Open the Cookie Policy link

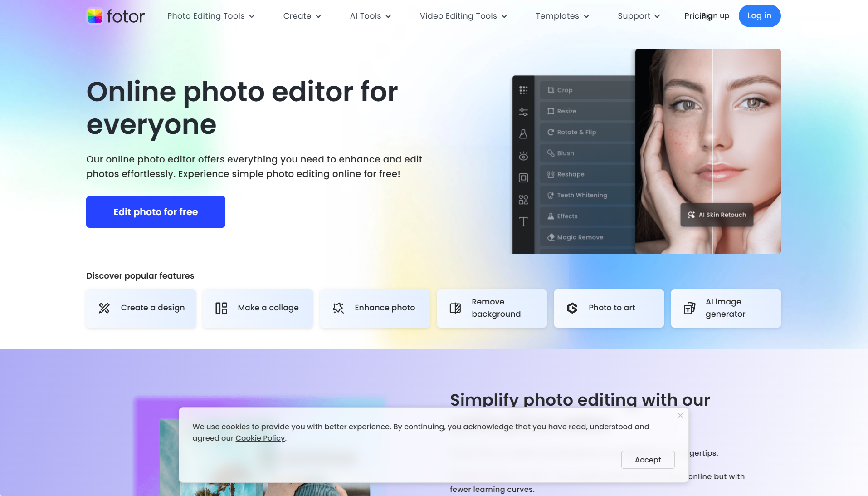tap(260, 438)
